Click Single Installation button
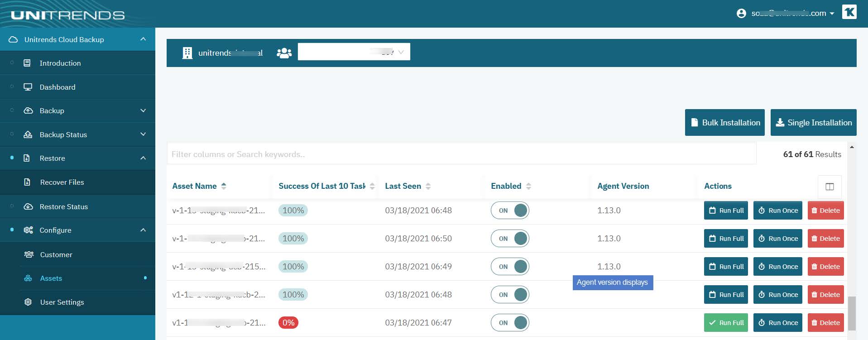The image size is (868, 340). coord(814,122)
